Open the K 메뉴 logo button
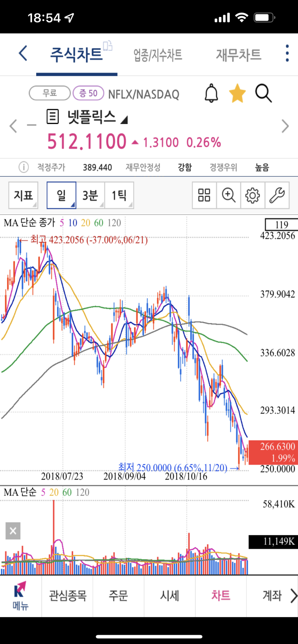The height and width of the screenshot is (644, 298). point(20,596)
